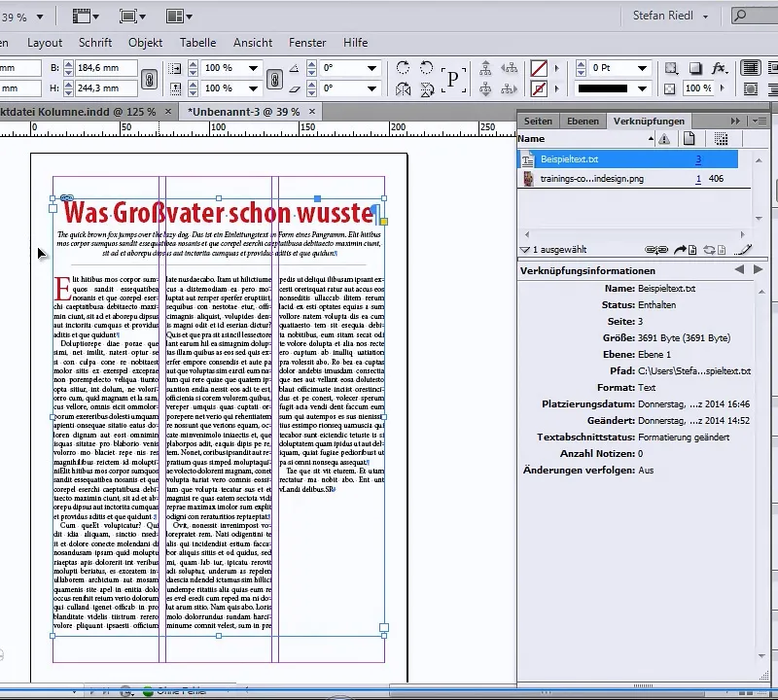This screenshot has width=778, height=700.
Task: Click the transform preview P indicator
Action: [453, 79]
